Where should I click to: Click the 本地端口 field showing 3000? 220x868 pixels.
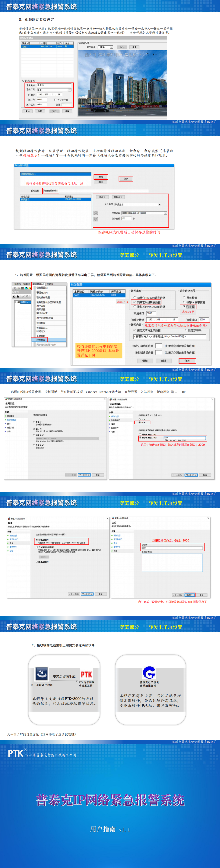151,313
